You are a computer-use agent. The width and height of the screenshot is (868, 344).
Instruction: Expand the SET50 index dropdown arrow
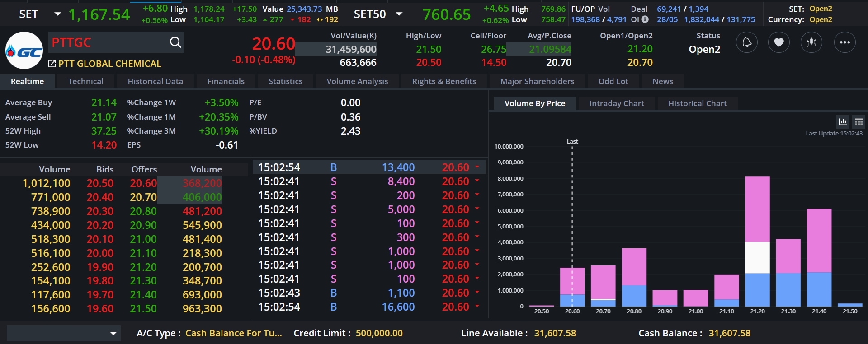399,14
